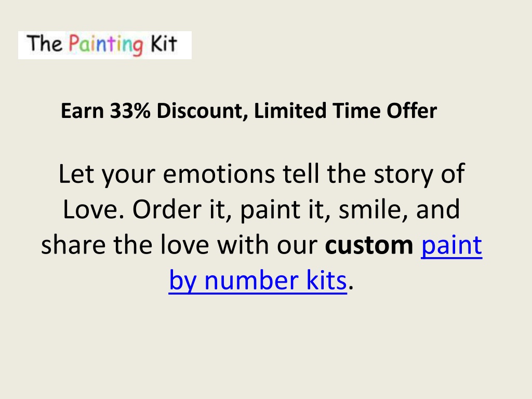Click the word 'kits' in the blue link
532x399 pixels.
click(326, 281)
